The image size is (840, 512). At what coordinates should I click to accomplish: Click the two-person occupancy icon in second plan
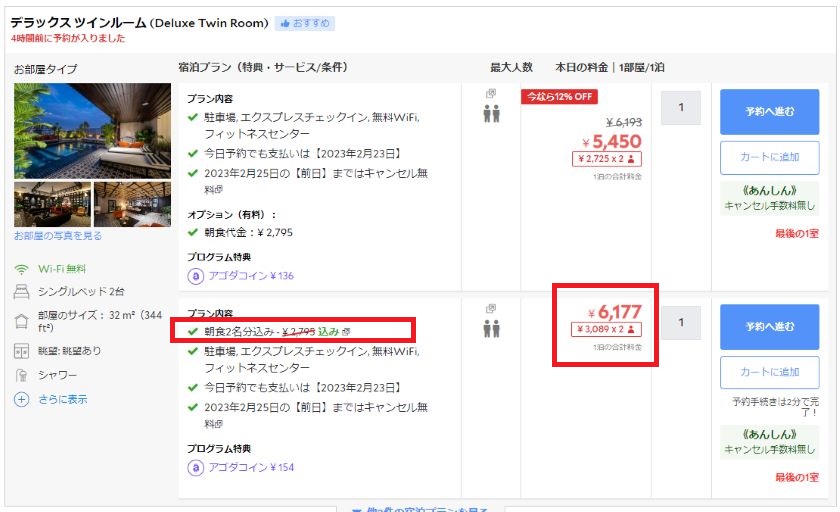490,329
